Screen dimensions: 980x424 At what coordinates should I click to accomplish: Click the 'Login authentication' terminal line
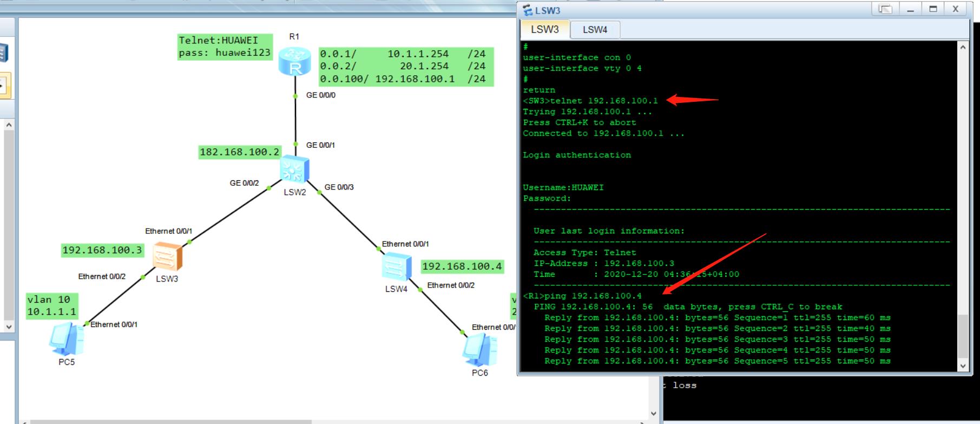577,155
